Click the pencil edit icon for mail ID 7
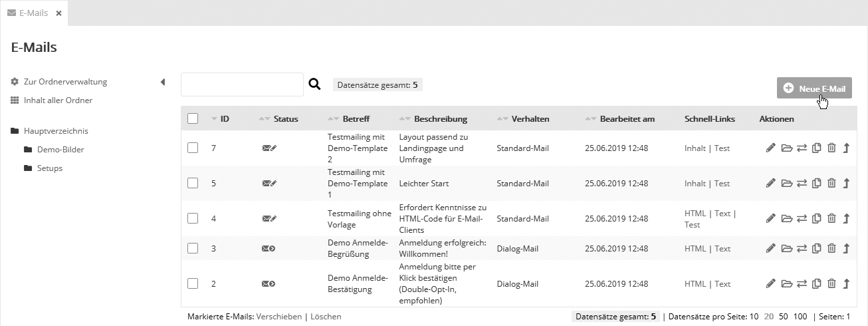The height and width of the screenshot is (326, 868). [x=771, y=148]
